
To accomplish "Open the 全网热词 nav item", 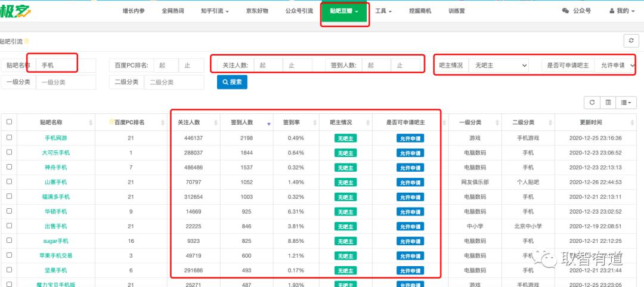I will coord(173,11).
